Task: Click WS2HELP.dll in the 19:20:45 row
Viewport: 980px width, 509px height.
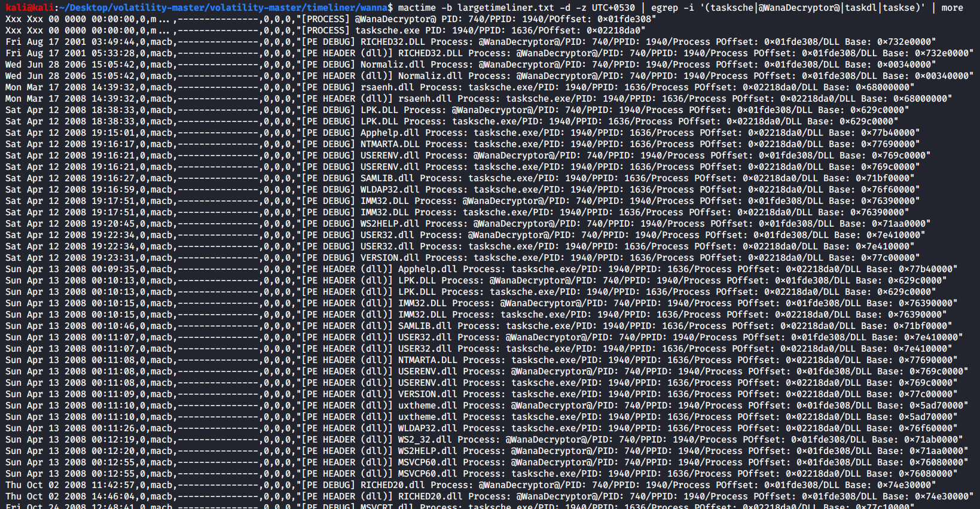Action: (x=390, y=223)
